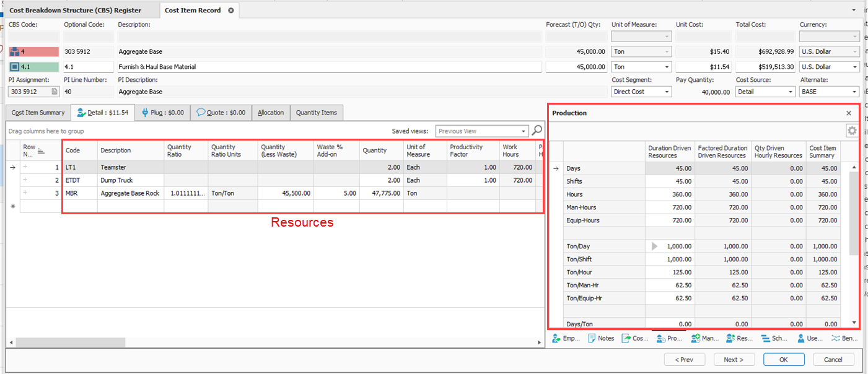This screenshot has height=374, width=868.
Task: Open the "Ben..." panel from the bottom bar
Action: point(844,339)
